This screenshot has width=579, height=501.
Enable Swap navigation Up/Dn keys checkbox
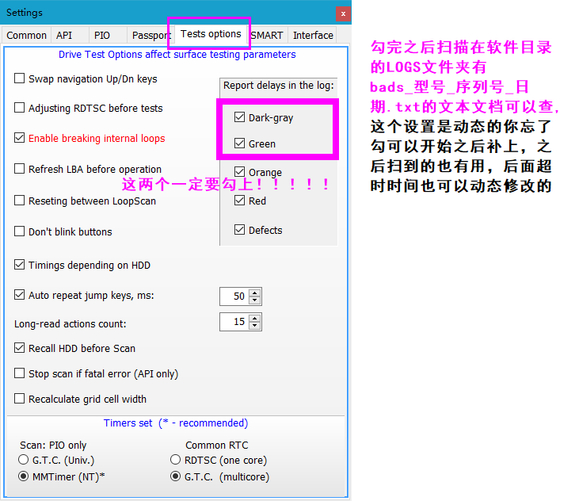pyautogui.click(x=19, y=78)
